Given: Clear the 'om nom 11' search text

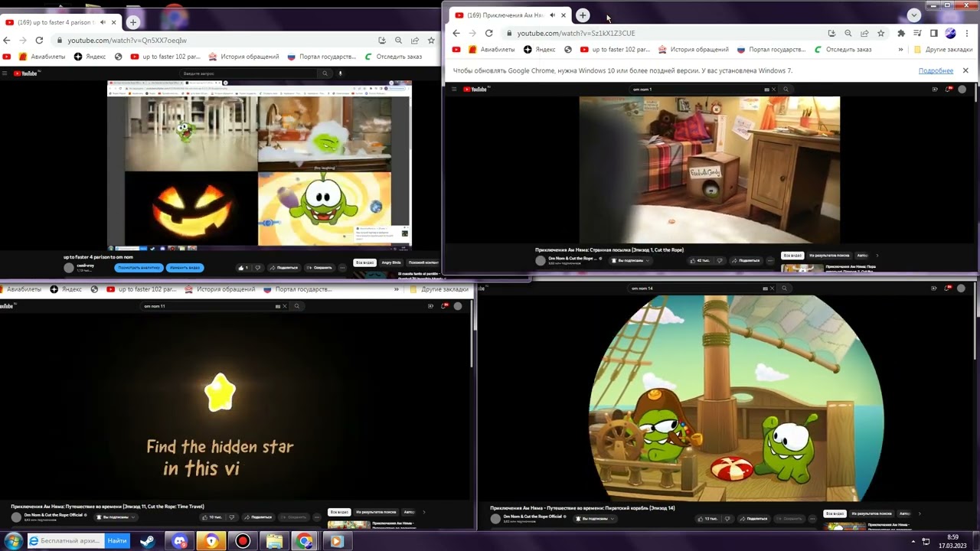Looking at the screenshot, I should click(285, 306).
